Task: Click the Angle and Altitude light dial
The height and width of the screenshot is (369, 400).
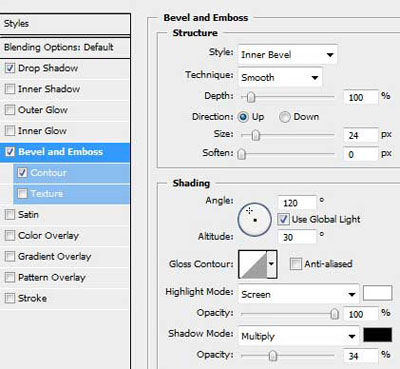Action: click(255, 219)
